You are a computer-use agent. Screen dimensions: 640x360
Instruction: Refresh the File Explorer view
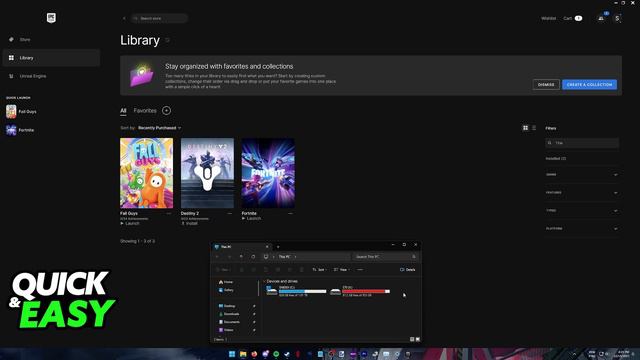253,257
